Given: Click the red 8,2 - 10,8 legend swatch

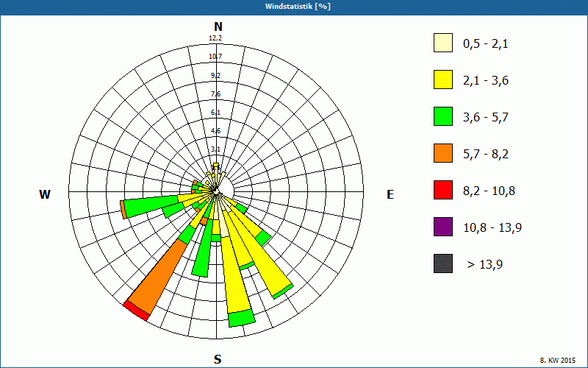Looking at the screenshot, I should 443,190.
